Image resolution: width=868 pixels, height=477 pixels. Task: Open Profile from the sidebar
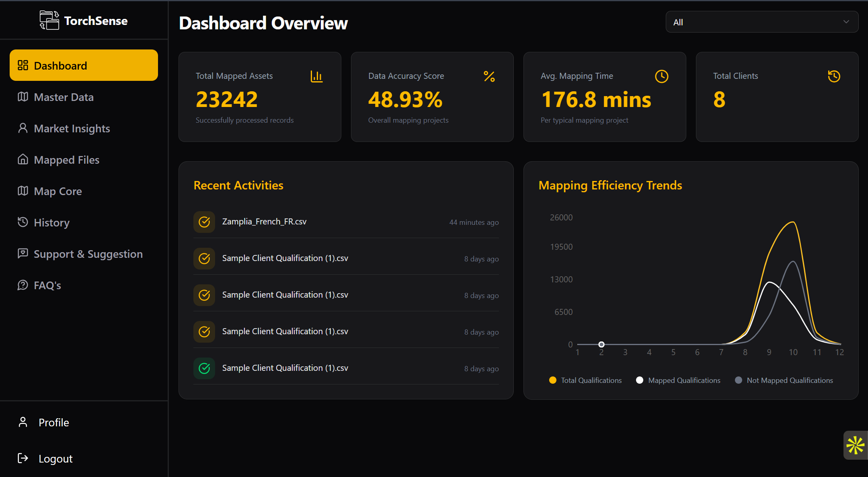click(x=53, y=422)
